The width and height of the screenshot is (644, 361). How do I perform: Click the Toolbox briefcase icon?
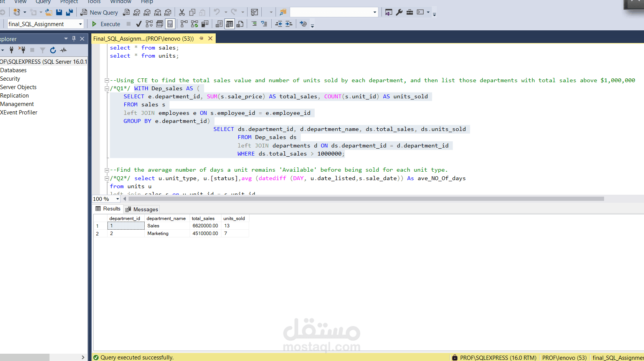(x=410, y=12)
